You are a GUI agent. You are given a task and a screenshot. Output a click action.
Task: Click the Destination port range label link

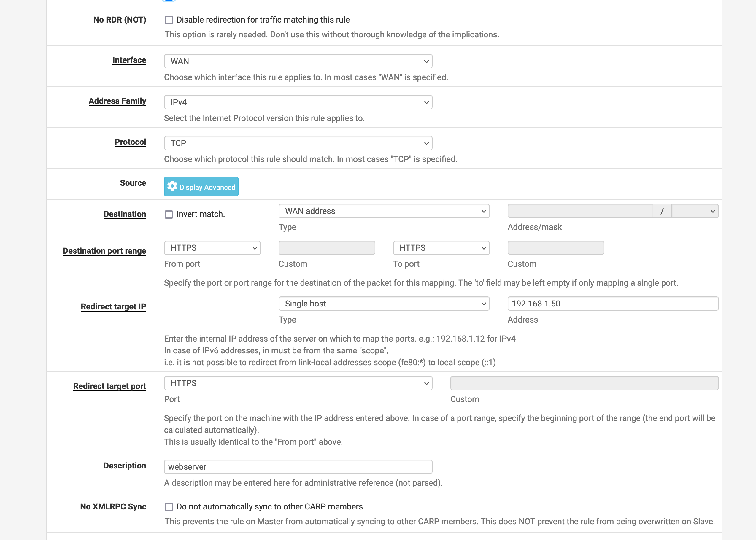click(104, 251)
